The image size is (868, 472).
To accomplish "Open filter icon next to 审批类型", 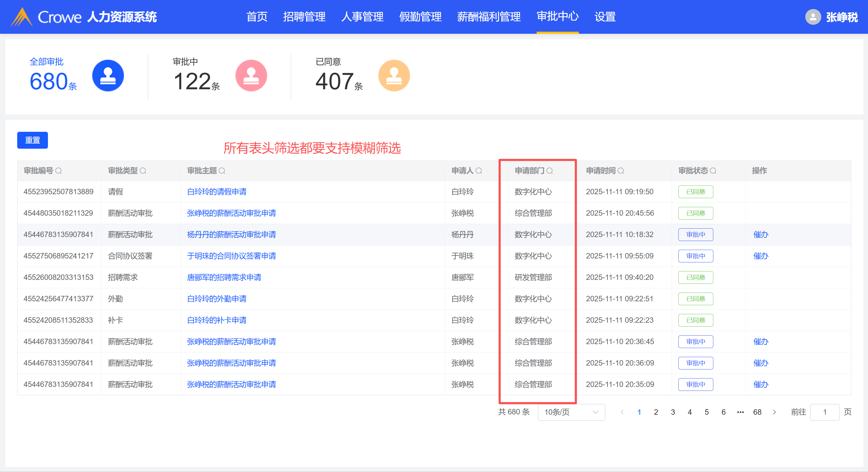I will pyautogui.click(x=143, y=171).
